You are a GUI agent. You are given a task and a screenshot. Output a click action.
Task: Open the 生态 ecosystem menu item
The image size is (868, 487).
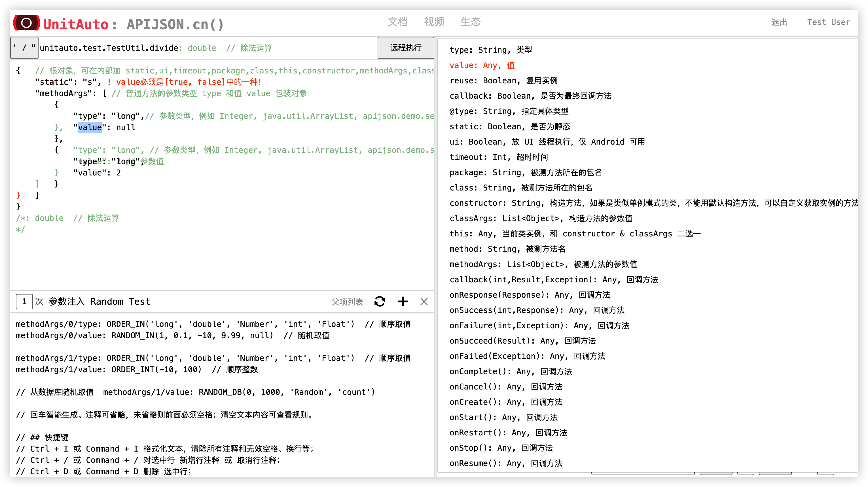pos(470,22)
